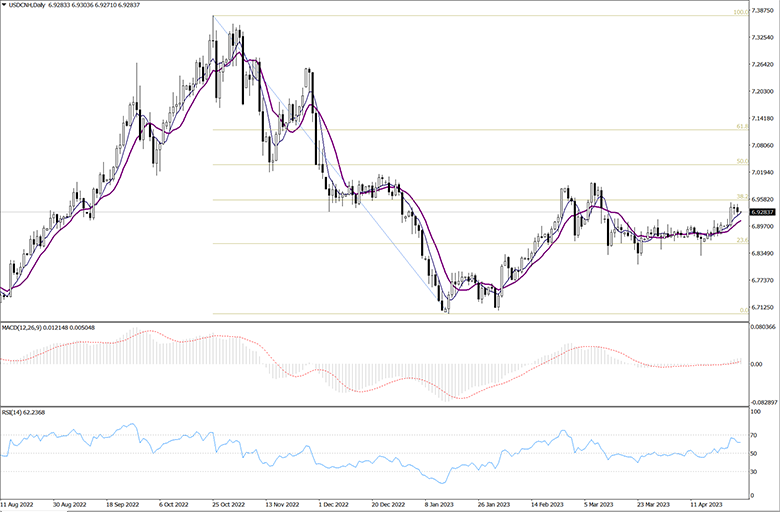Click the RSI(14) 62.2368 indicator label

point(23,412)
